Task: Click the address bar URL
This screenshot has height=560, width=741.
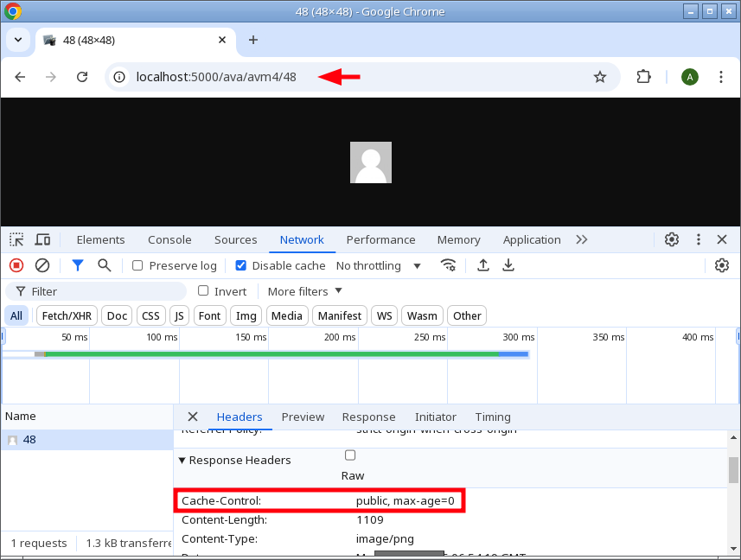Action: tap(216, 77)
